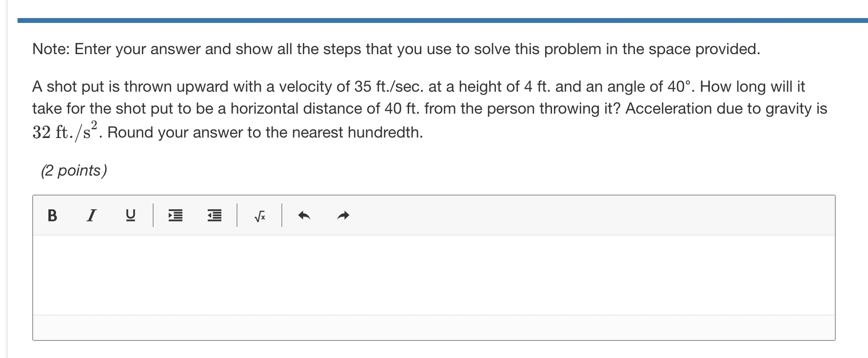Undo the last edit in the editor
Screen dimensions: 868x358
pyautogui.click(x=303, y=215)
